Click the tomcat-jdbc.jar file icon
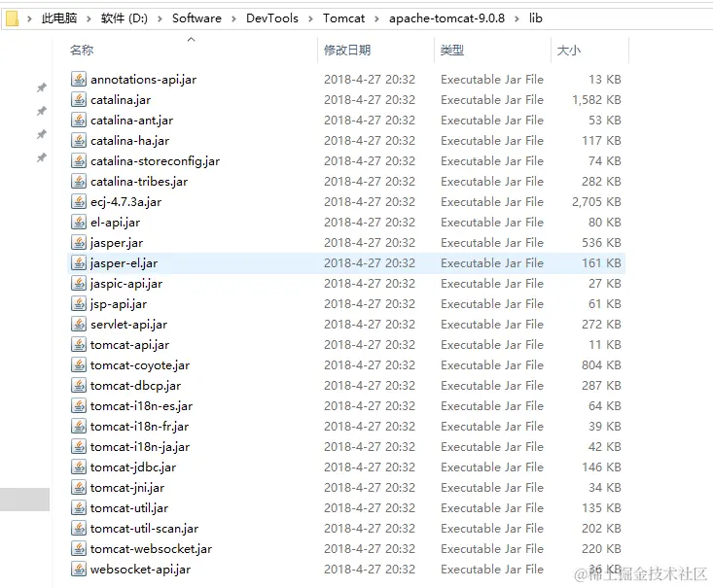 pos(79,467)
